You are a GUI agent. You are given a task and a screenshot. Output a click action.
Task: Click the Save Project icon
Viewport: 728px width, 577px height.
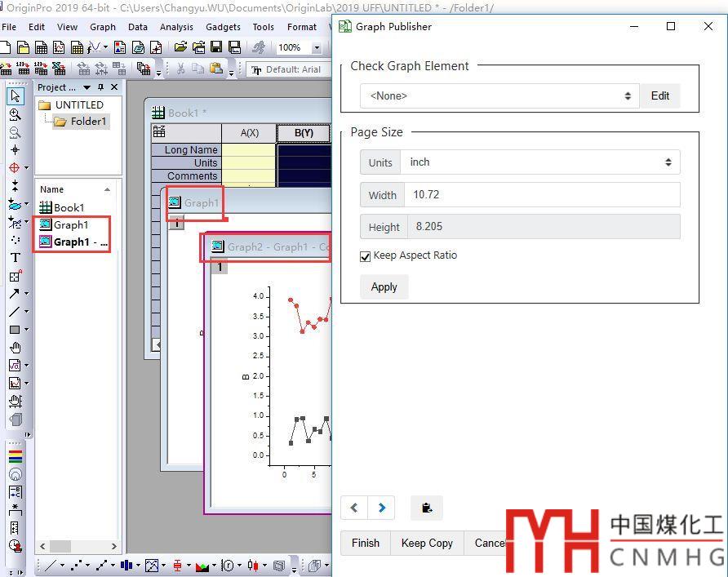point(216,48)
